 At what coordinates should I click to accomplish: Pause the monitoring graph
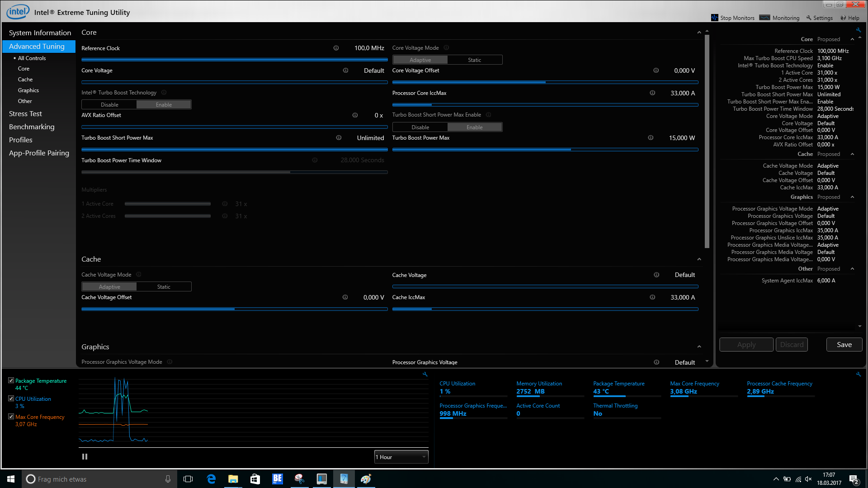click(x=85, y=457)
